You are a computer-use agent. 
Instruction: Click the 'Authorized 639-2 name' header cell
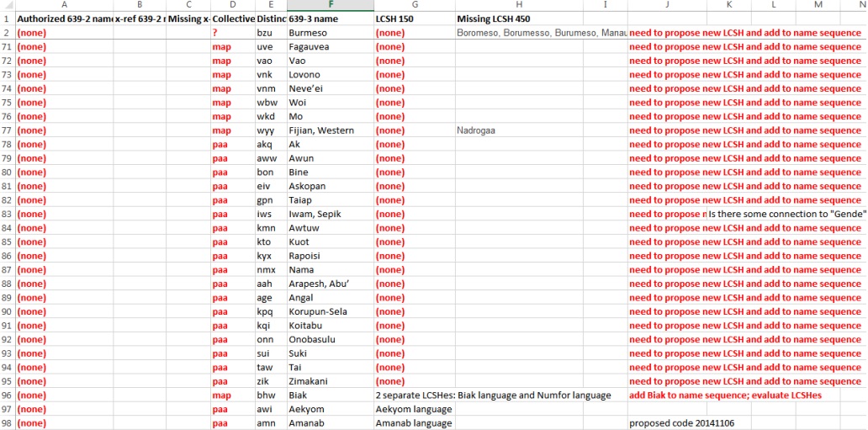click(x=64, y=19)
